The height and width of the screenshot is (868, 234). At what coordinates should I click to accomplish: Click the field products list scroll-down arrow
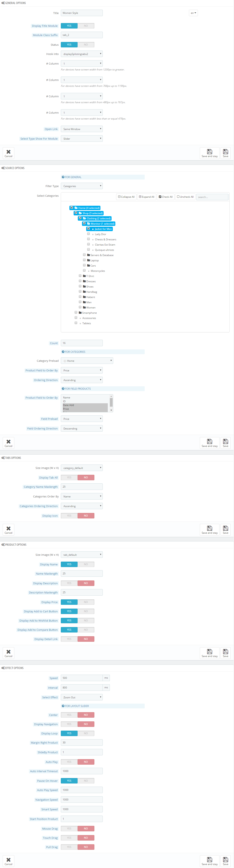[x=111, y=410]
